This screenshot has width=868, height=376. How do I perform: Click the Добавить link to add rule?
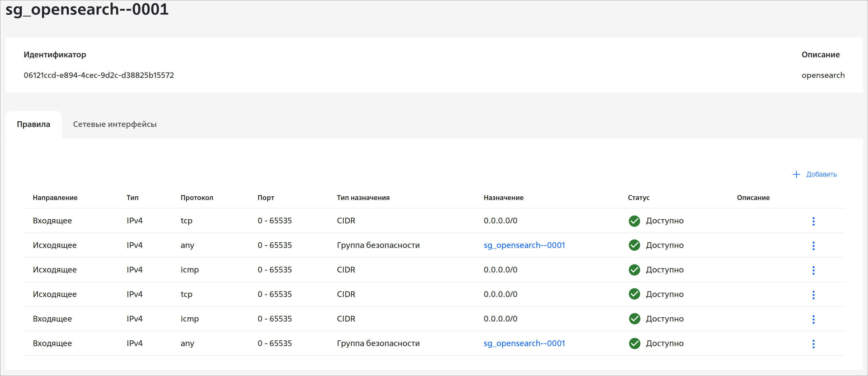[821, 174]
